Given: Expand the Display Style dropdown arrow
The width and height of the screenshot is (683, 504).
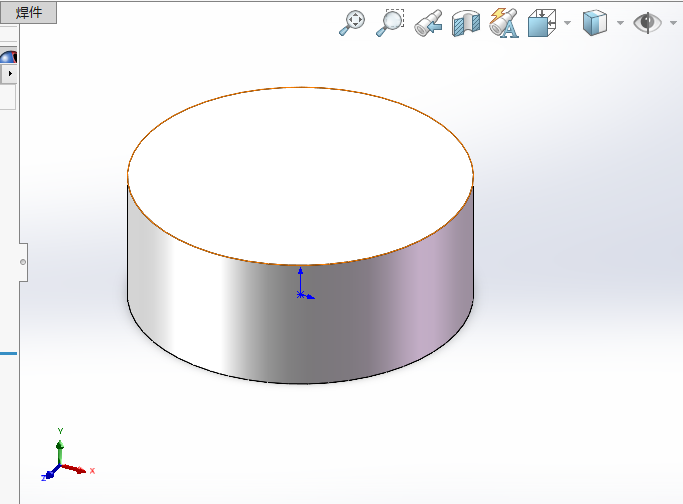Looking at the screenshot, I should [x=620, y=23].
